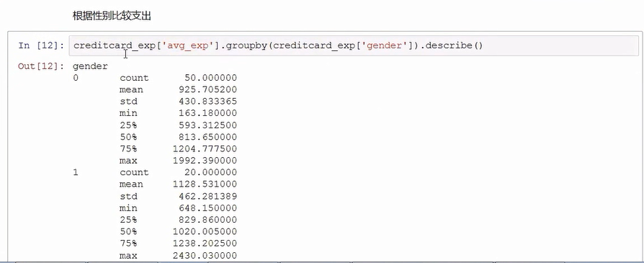Select the count value 20.000000
The width and height of the screenshot is (644, 263).
point(210,172)
